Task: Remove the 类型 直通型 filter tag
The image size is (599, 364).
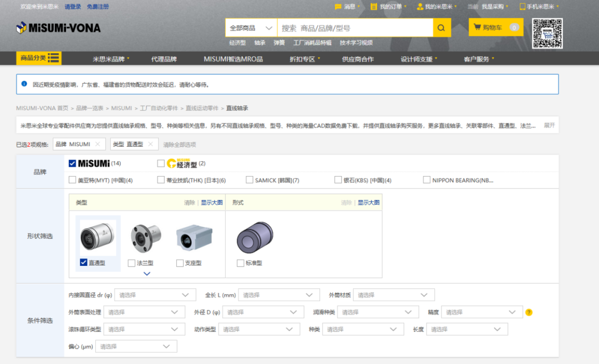Action: 150,144
